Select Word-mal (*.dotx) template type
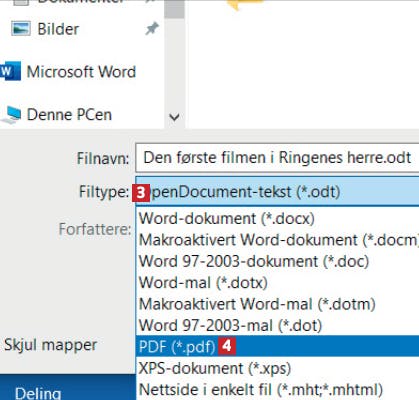 (x=277, y=283)
